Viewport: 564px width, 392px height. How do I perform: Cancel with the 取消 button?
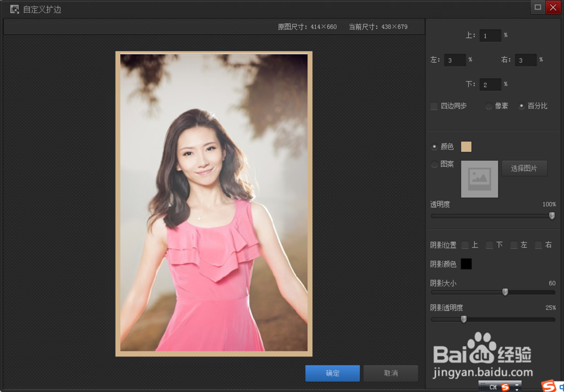point(391,373)
